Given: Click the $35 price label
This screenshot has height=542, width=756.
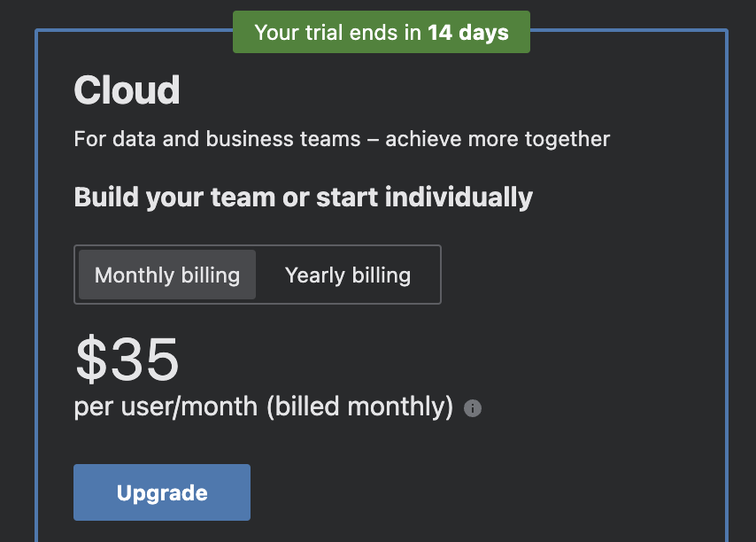Looking at the screenshot, I should [127, 358].
